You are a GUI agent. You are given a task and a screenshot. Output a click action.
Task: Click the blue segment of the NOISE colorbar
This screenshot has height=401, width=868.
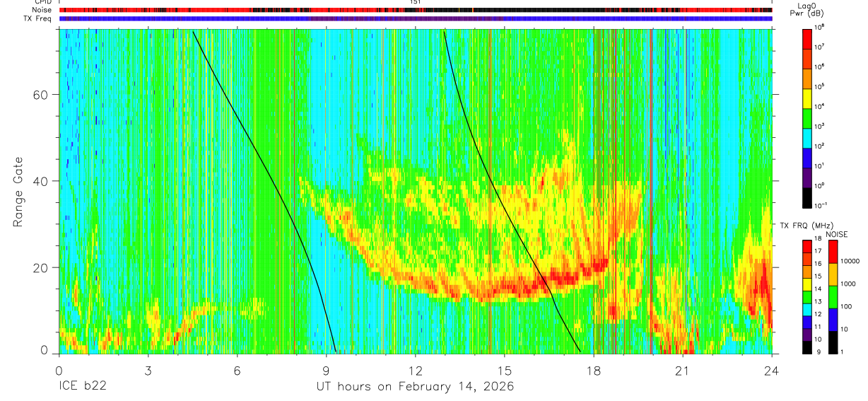pos(833,319)
